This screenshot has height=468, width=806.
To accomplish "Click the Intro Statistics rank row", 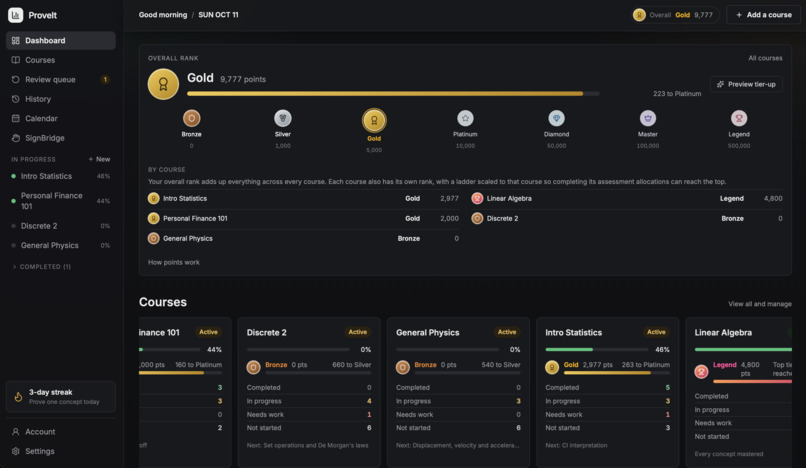I will point(303,199).
